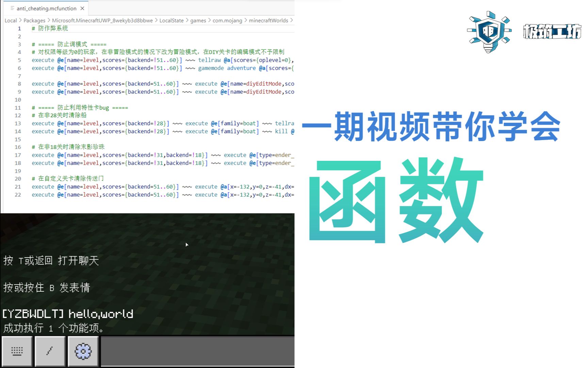The width and height of the screenshot is (588, 368).
Task: Click the 极筑工坊 brand name text
Action: tap(552, 31)
